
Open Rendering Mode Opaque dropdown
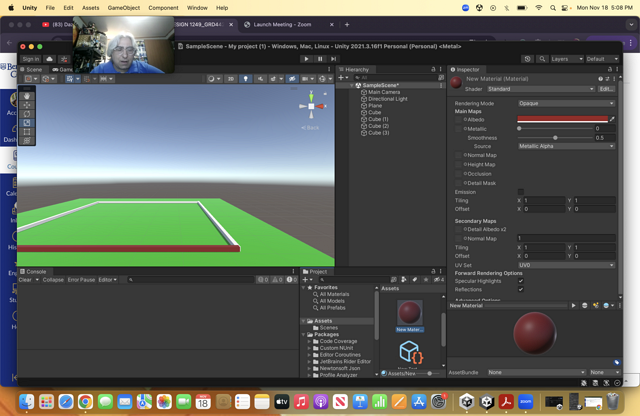566,103
